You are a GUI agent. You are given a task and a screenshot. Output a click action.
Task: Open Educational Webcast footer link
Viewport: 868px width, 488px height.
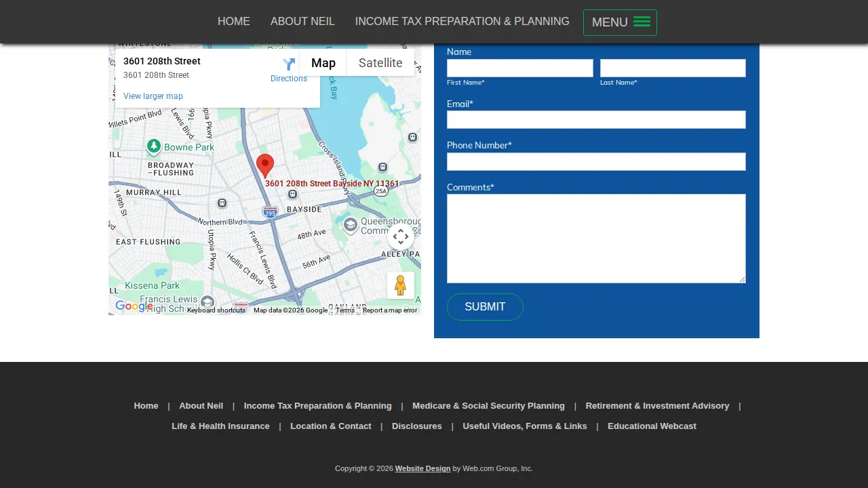pos(652,426)
